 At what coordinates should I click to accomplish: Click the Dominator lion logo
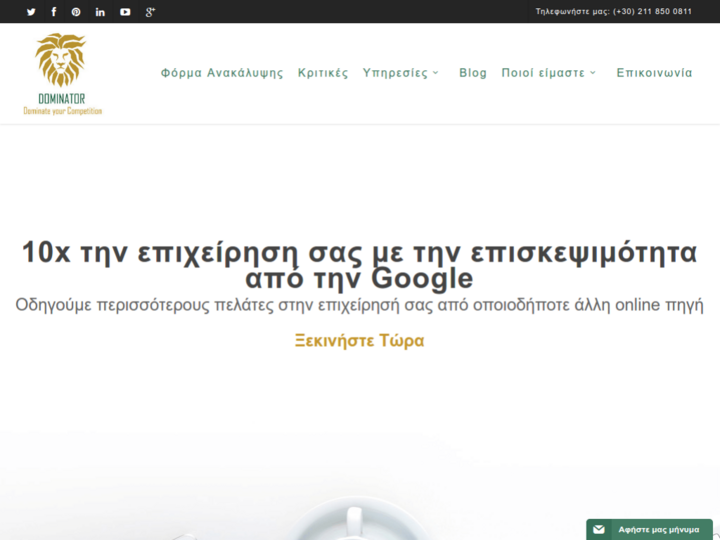(62, 73)
